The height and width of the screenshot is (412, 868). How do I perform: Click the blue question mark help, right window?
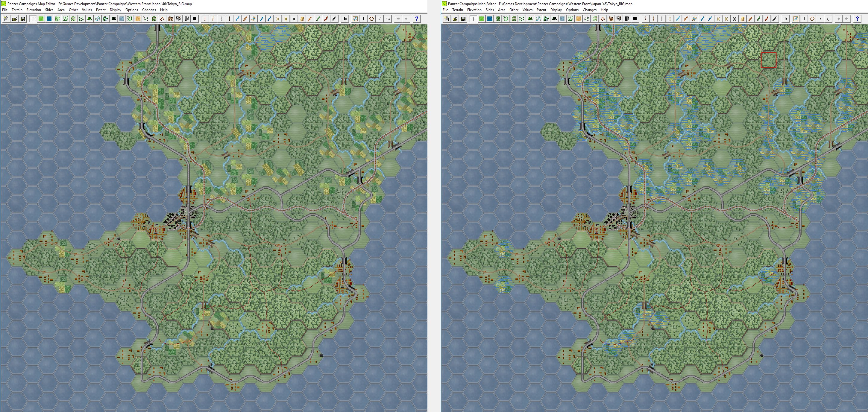click(858, 19)
